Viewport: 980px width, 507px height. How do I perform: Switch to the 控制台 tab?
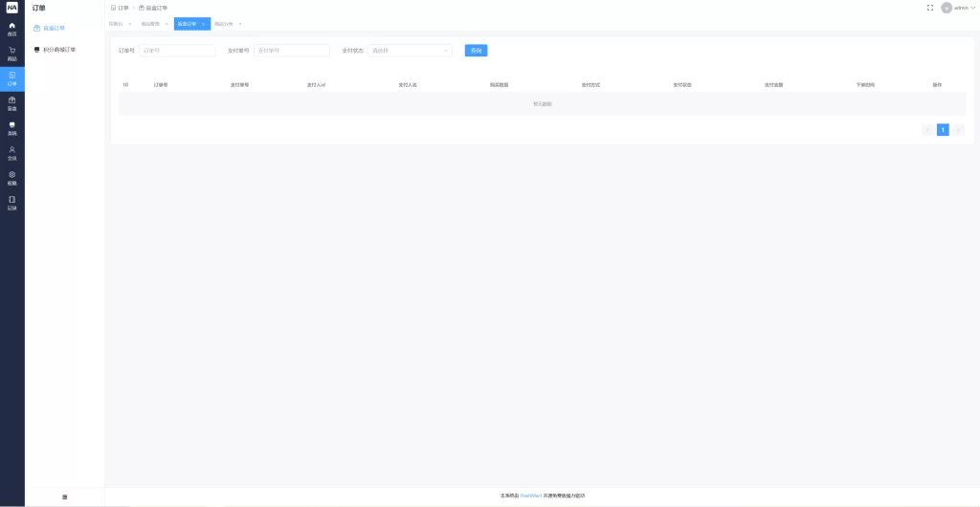click(x=116, y=23)
